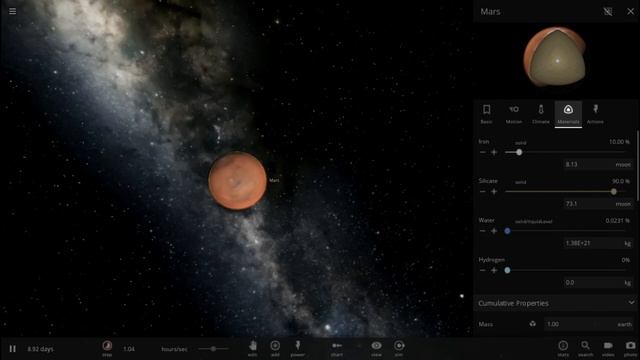
Task: Adjust the simulation speed slider
Action: coord(213,349)
